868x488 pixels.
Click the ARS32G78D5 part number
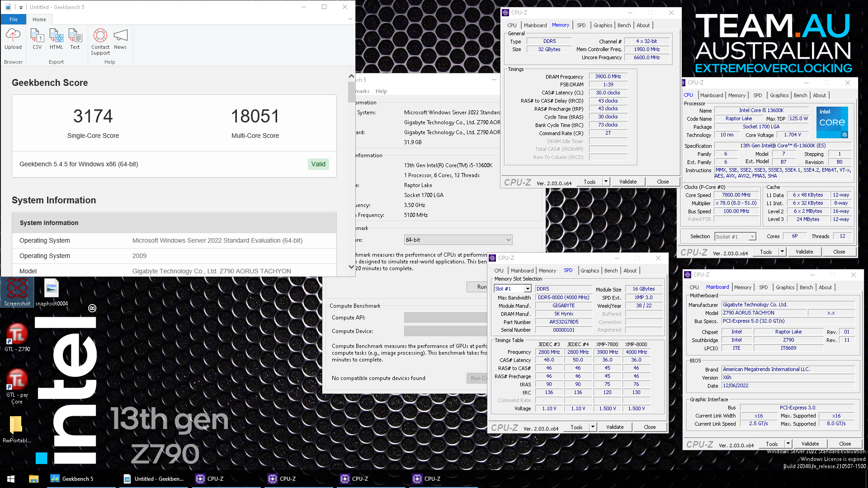564,322
